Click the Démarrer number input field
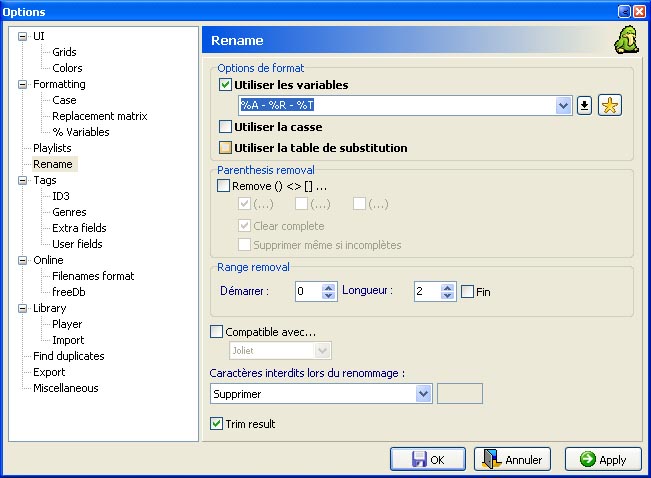The height and width of the screenshot is (478, 651). coord(308,292)
